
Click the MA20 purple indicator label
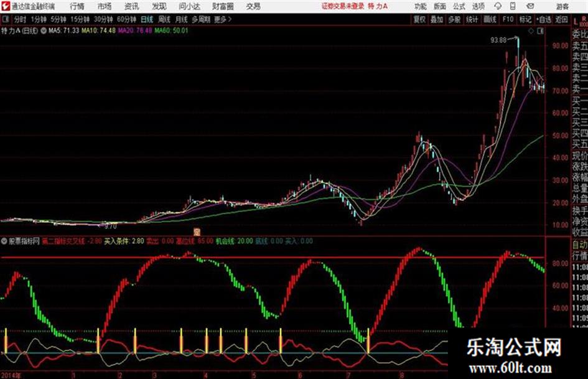click(135, 30)
